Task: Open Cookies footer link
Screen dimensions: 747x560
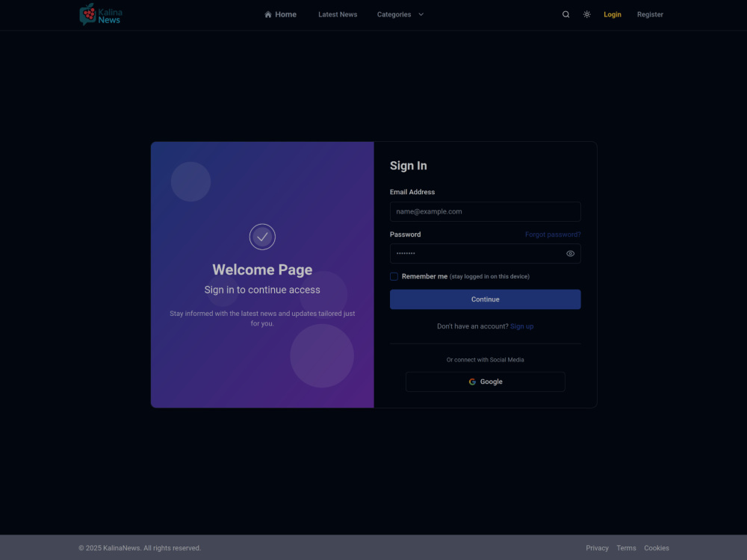Action: (x=657, y=548)
